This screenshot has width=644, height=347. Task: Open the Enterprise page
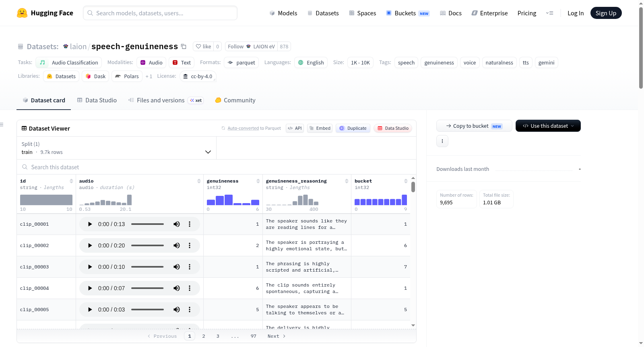pos(490,13)
